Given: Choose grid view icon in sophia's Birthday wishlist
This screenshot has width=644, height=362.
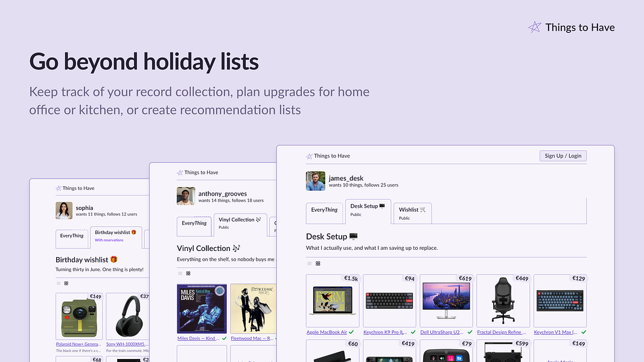Looking at the screenshot, I should click(x=66, y=283).
